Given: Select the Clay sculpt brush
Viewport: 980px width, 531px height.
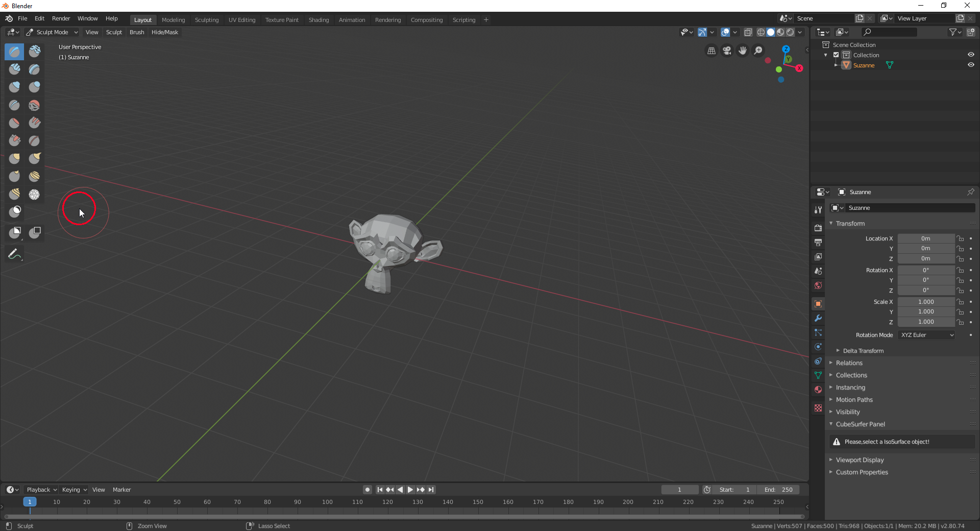Looking at the screenshot, I should click(34, 52).
